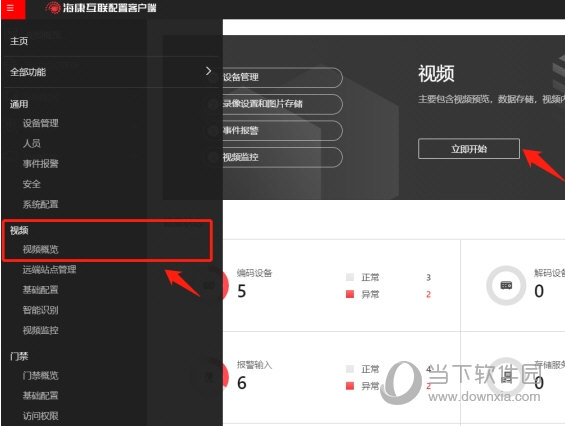
Task: Select 设备管理 under 通用
Action: click(x=41, y=123)
